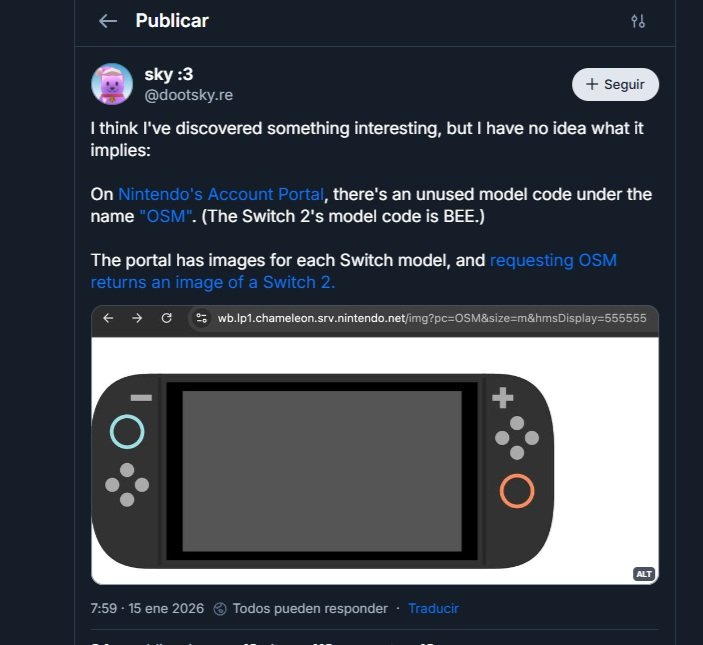This screenshot has height=645, width=703.
Task: Click "Todos pueden responder" reply setting
Action: coord(310,608)
